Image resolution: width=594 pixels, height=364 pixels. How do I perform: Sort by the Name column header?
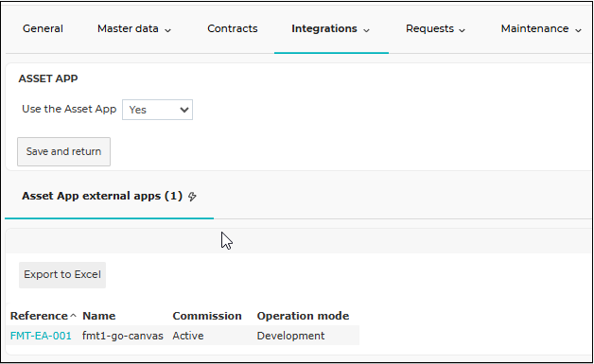pyautogui.click(x=99, y=316)
